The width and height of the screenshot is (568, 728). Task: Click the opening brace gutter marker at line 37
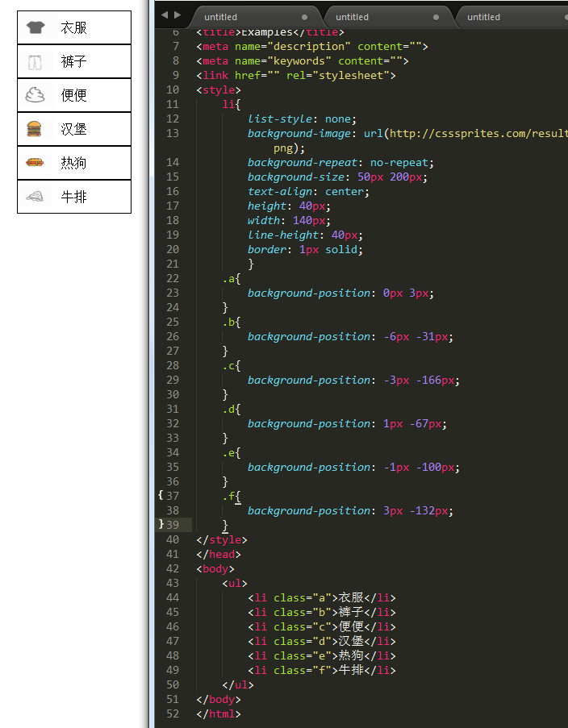coord(161,495)
